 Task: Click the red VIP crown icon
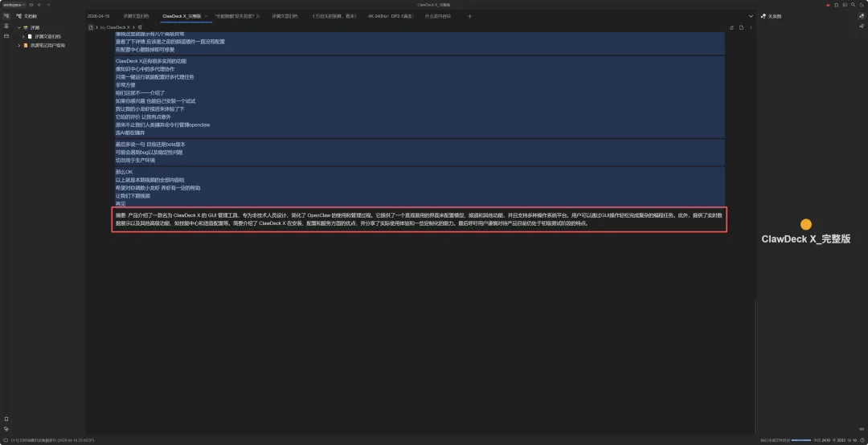(x=828, y=5)
